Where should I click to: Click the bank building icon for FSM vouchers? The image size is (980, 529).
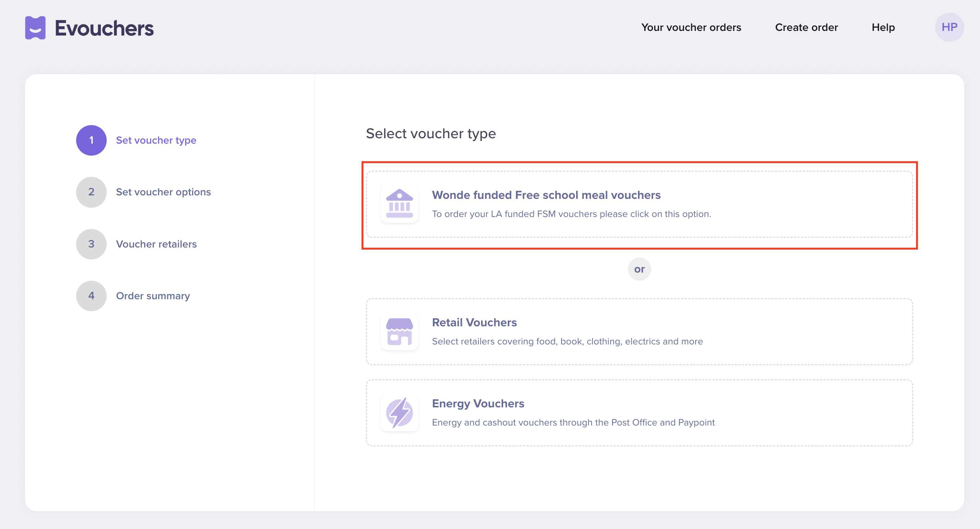tap(400, 204)
